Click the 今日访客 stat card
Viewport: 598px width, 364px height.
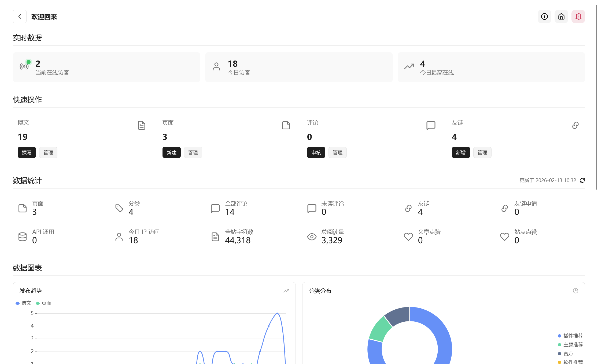click(299, 67)
